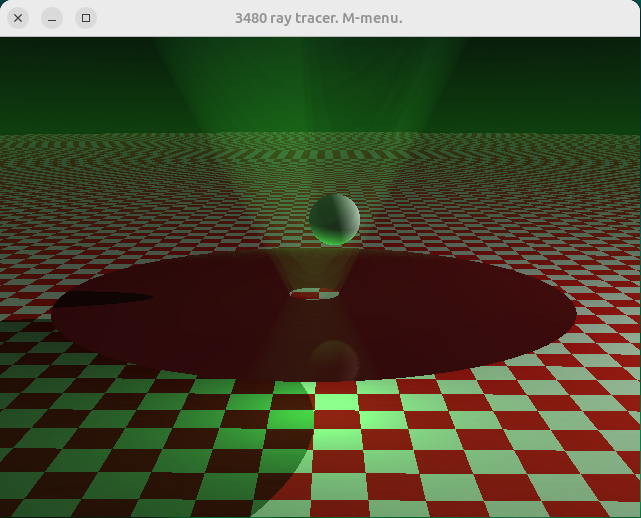Click the sphere's reflection on the dark disk

(334, 360)
